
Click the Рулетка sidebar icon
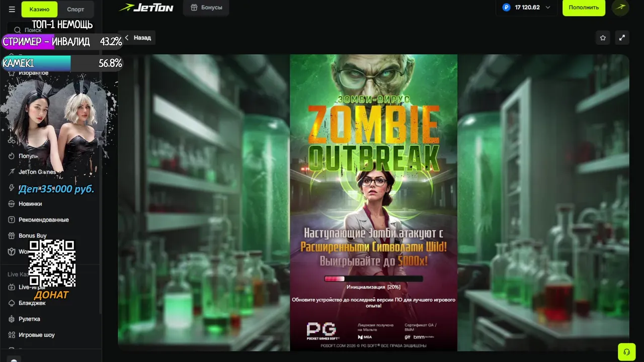(x=12, y=319)
